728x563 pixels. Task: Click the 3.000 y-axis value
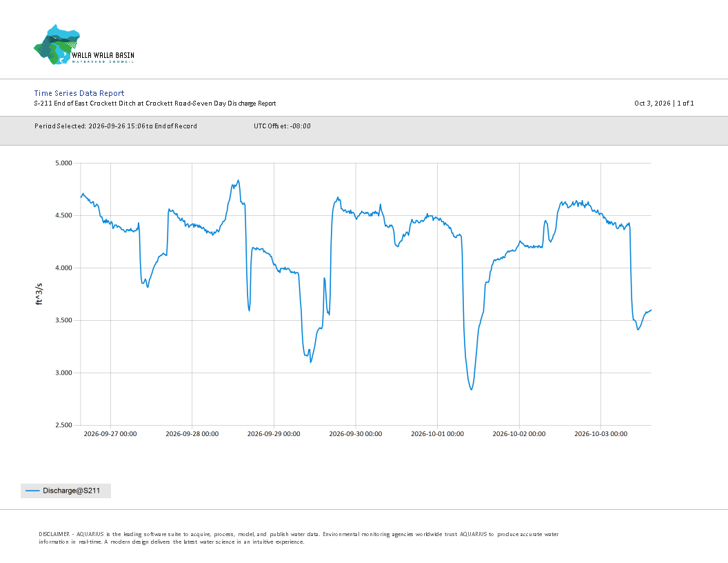click(x=63, y=373)
